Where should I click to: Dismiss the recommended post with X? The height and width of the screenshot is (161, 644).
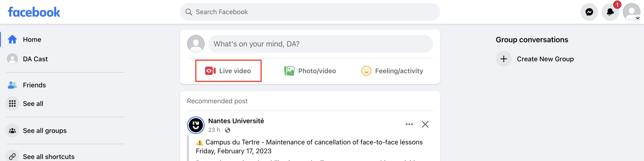[425, 124]
